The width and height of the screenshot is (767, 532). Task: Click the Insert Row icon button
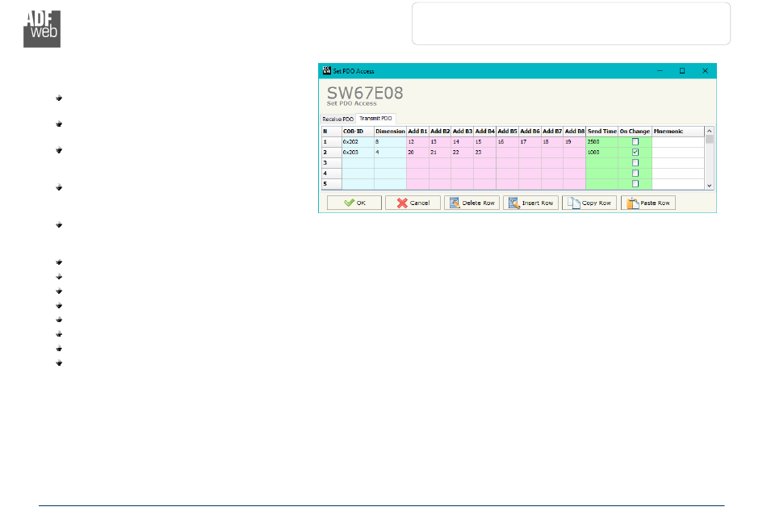tap(530, 203)
